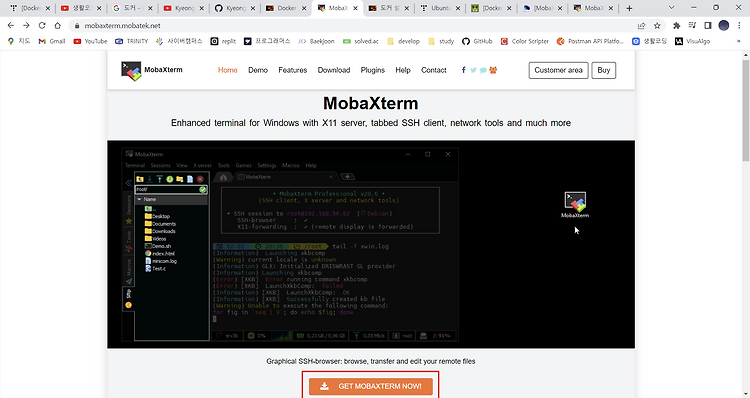The height and width of the screenshot is (398, 750).
Task: Open the Chrome three-dot menu
Action: coord(739,25)
